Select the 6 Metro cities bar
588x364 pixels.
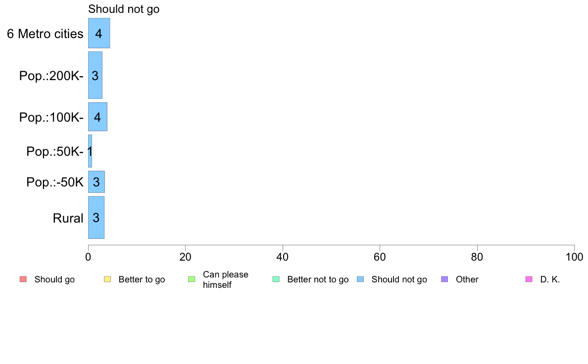99,33
